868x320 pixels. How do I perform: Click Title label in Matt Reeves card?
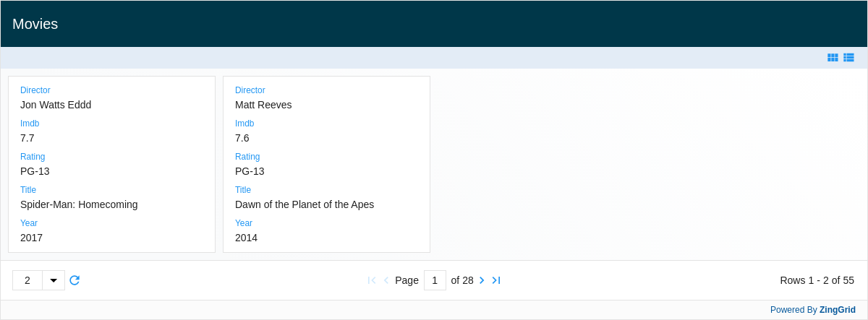[x=243, y=190]
